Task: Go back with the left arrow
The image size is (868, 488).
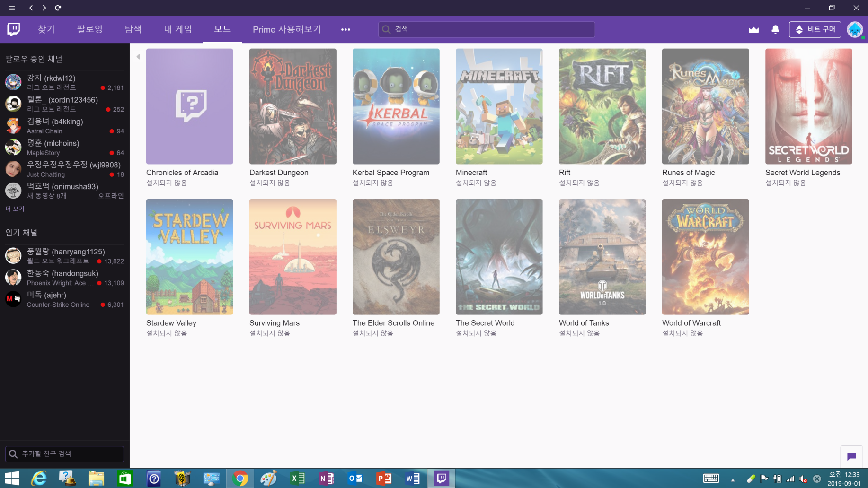Action: pyautogui.click(x=31, y=8)
